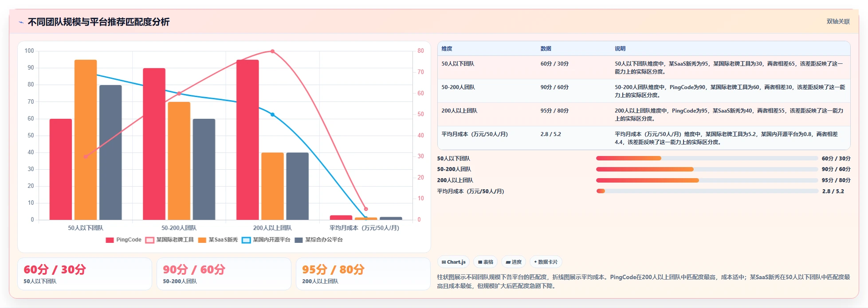Screen dimensions: 868x308
Task: Click the pink line peak point at 200人以上团队
Action: 272,51
